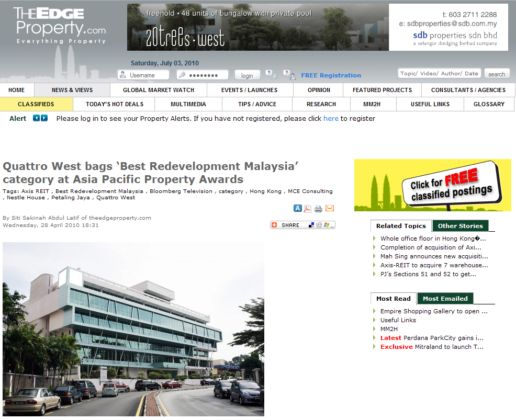Switch to the Most Read tab

394,299
